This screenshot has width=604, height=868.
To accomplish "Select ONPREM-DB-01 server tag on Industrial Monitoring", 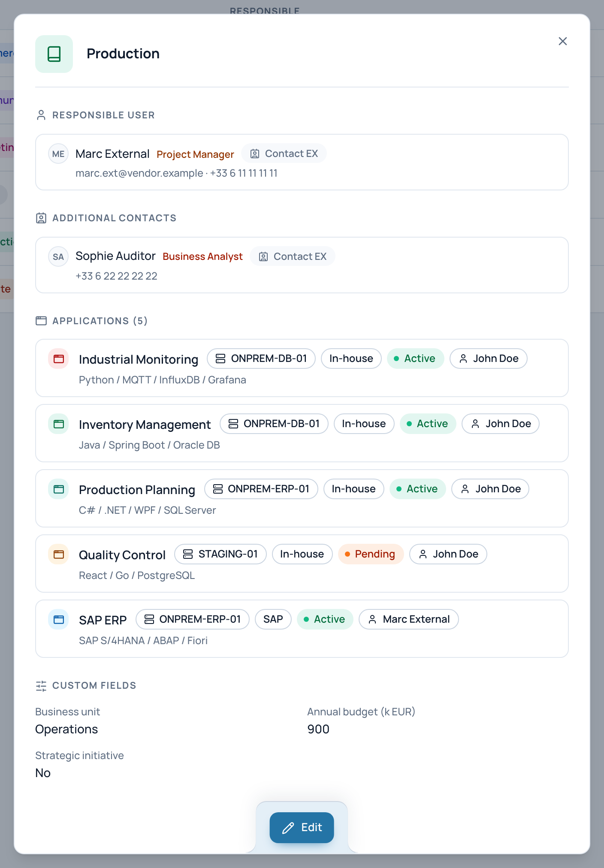I will pyautogui.click(x=261, y=359).
